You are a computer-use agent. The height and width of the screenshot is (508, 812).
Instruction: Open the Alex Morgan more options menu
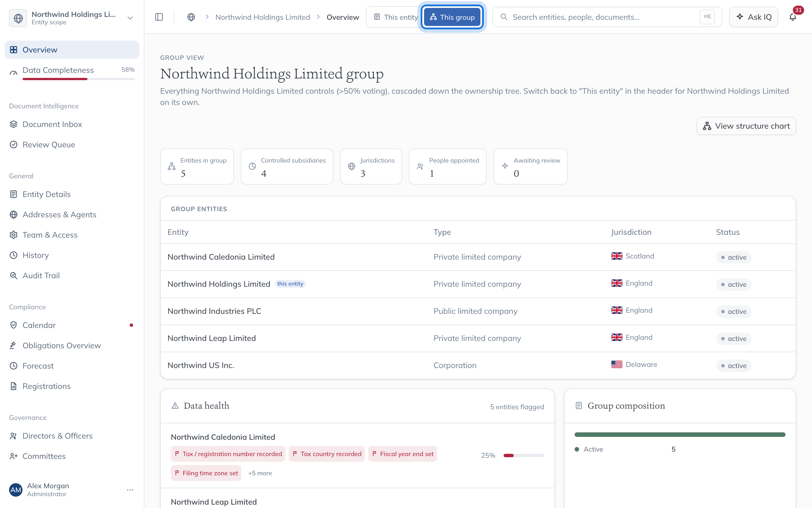(130, 490)
